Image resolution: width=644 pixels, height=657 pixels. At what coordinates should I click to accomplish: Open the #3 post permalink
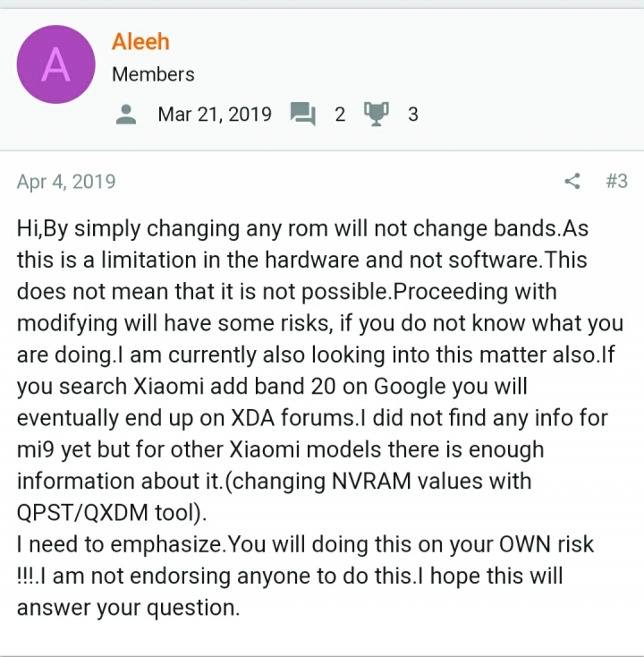pyautogui.click(x=617, y=181)
